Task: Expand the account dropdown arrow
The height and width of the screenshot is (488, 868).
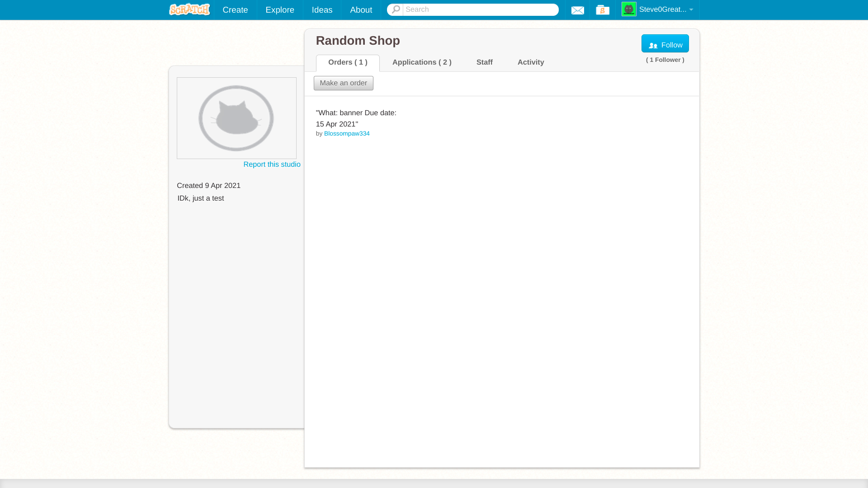Action: pyautogui.click(x=691, y=10)
